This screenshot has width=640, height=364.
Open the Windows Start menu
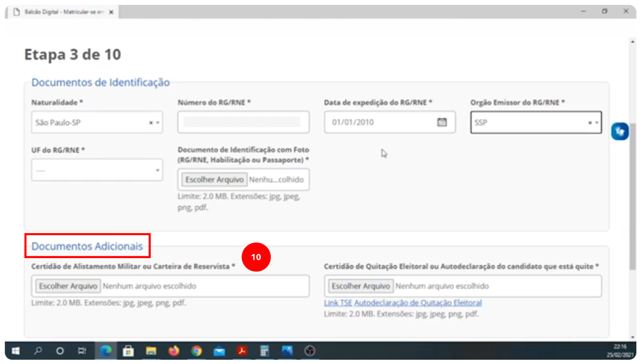[15, 351]
